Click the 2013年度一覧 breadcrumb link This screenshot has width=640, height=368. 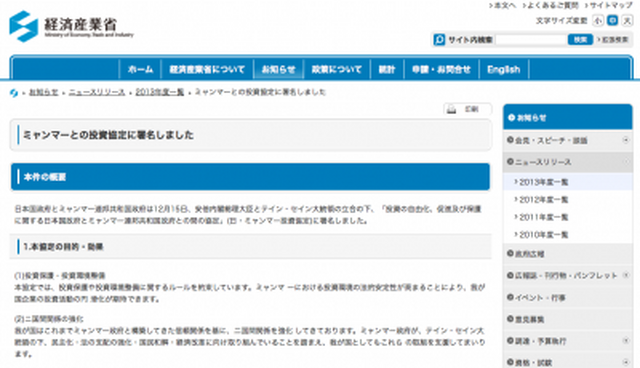click(x=160, y=93)
